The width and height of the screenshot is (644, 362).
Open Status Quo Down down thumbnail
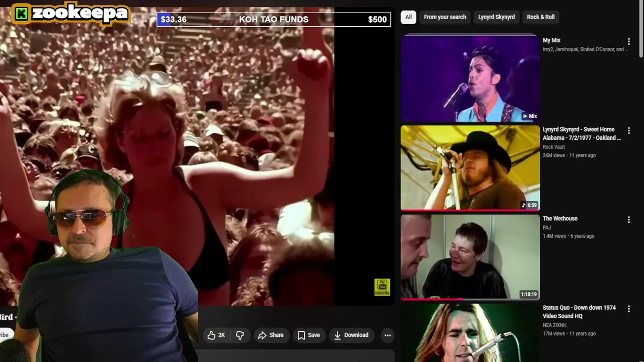pos(470,333)
